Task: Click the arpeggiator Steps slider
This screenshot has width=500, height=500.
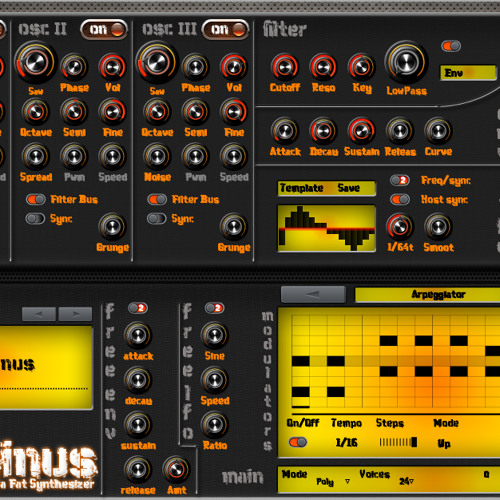Action: (x=398, y=442)
